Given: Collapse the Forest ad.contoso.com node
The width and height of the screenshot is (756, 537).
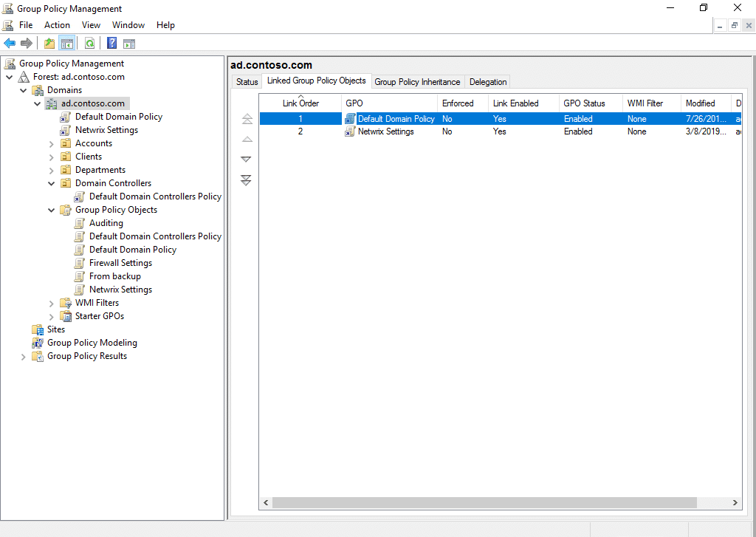Looking at the screenshot, I should [9, 77].
